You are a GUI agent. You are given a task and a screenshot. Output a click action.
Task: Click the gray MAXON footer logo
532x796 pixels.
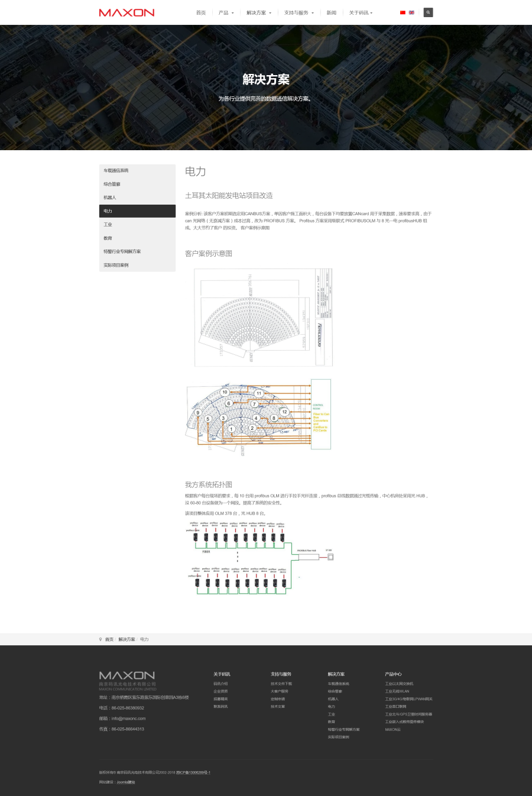(x=127, y=675)
